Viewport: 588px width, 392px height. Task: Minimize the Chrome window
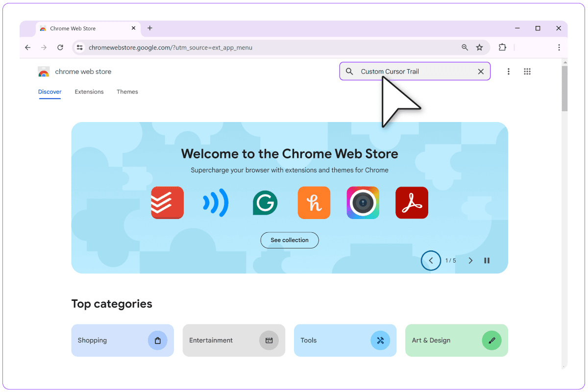pos(517,28)
